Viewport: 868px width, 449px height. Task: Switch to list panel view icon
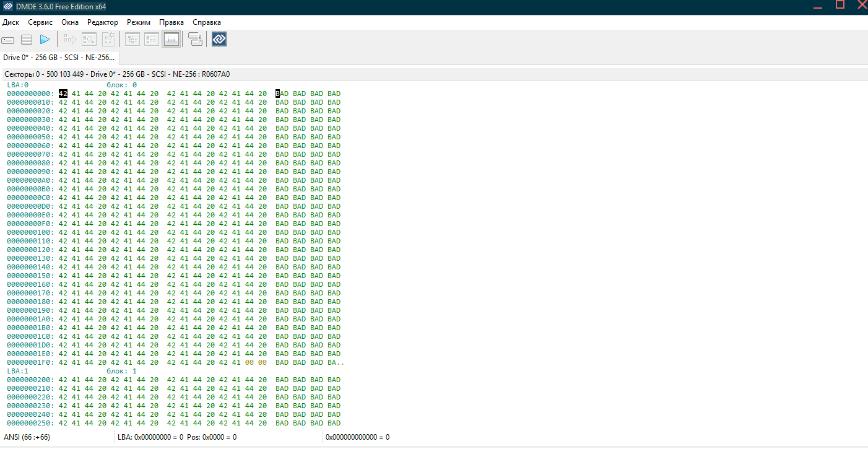(152, 40)
